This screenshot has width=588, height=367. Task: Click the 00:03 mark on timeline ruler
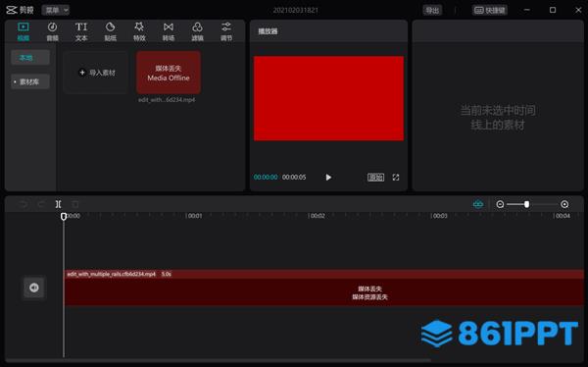point(439,216)
